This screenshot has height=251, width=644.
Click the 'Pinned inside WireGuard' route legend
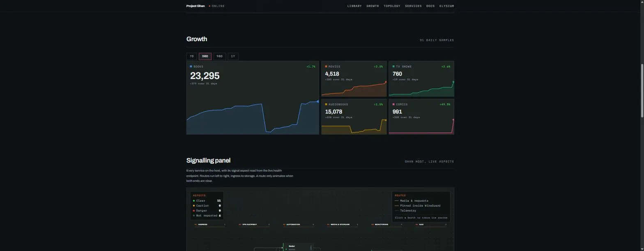(418, 206)
